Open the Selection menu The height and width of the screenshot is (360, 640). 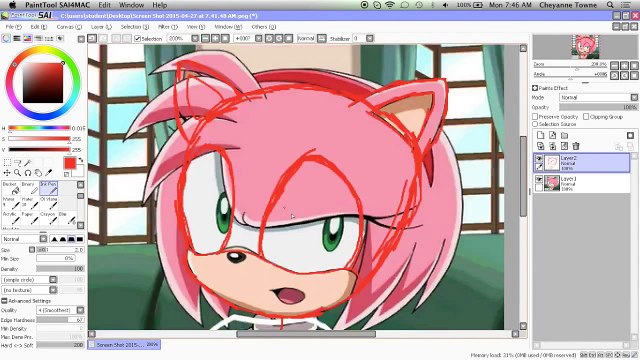135,27
